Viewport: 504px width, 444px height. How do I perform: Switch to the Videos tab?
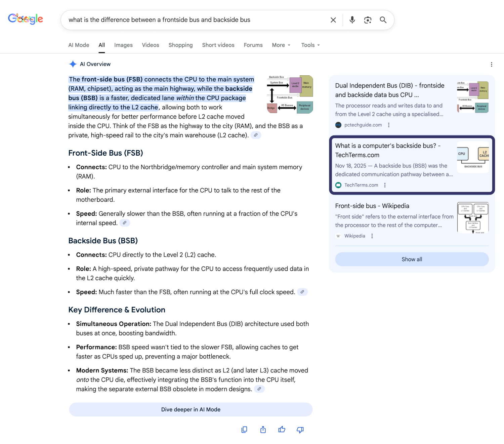[150, 45]
